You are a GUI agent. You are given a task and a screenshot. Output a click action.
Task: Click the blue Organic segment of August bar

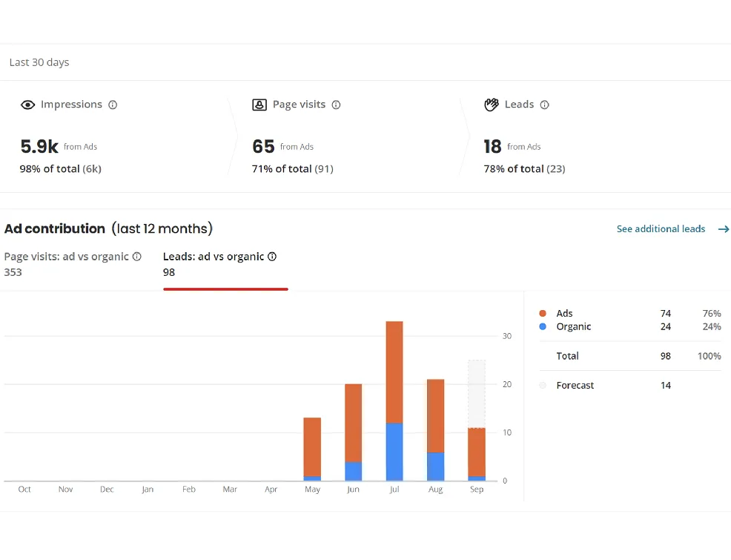tap(436, 467)
